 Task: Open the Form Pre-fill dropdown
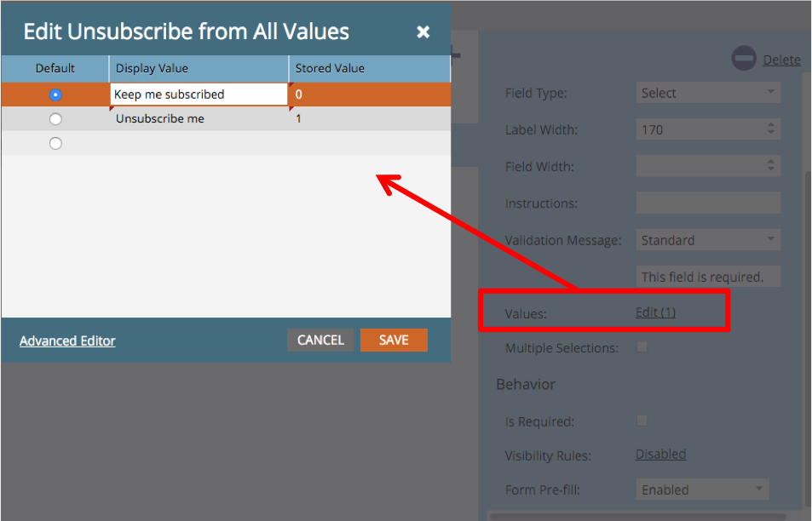pyautogui.click(x=701, y=490)
